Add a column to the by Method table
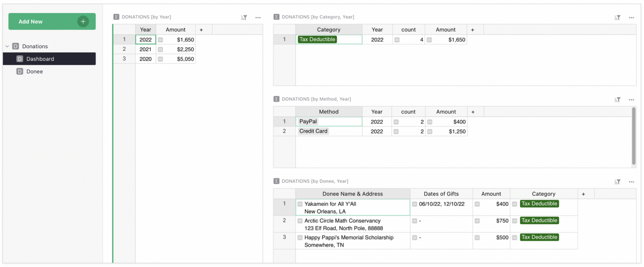Viewport: 644px width, 267px height. [473, 112]
